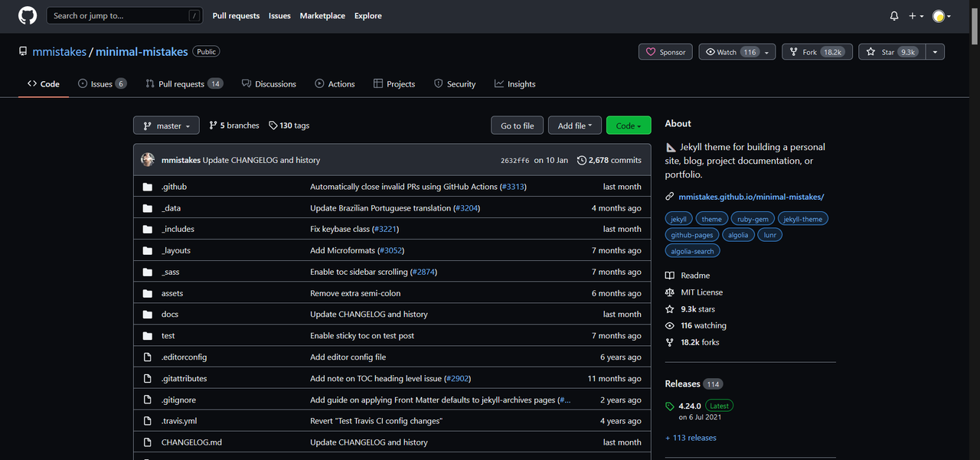View the 5 branches link

click(234, 126)
